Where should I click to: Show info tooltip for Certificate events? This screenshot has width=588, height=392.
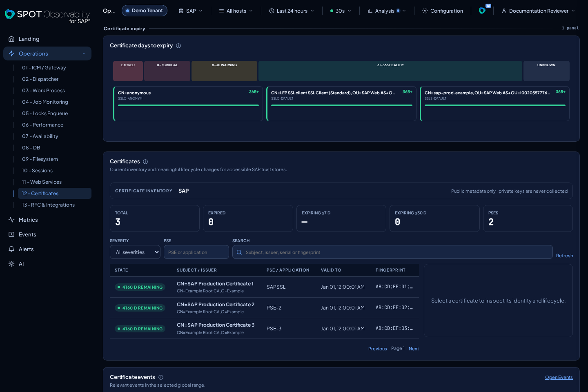click(161, 377)
